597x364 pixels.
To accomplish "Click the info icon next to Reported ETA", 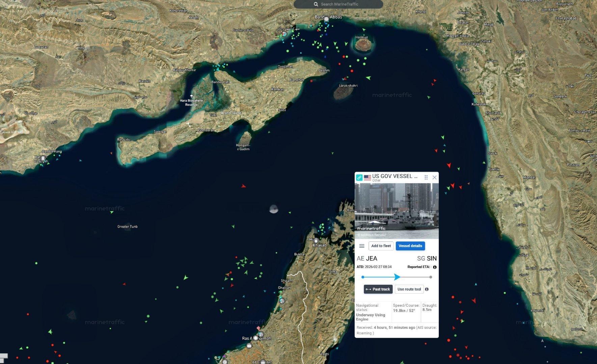I will point(435,267).
